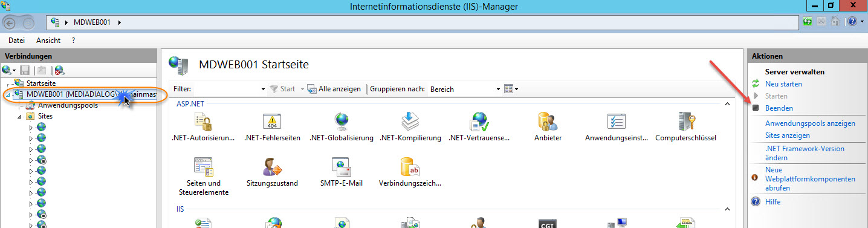
Task: Click the remove connection icon in Verbindungen toolbar
Action: [x=59, y=71]
